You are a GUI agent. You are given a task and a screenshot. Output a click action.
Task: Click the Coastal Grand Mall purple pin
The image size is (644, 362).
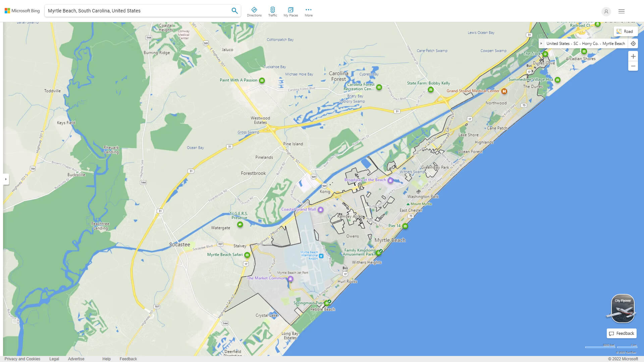click(320, 209)
